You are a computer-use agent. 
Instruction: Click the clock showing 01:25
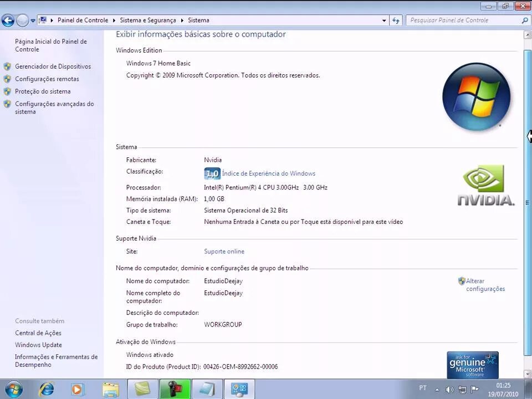(x=503, y=386)
